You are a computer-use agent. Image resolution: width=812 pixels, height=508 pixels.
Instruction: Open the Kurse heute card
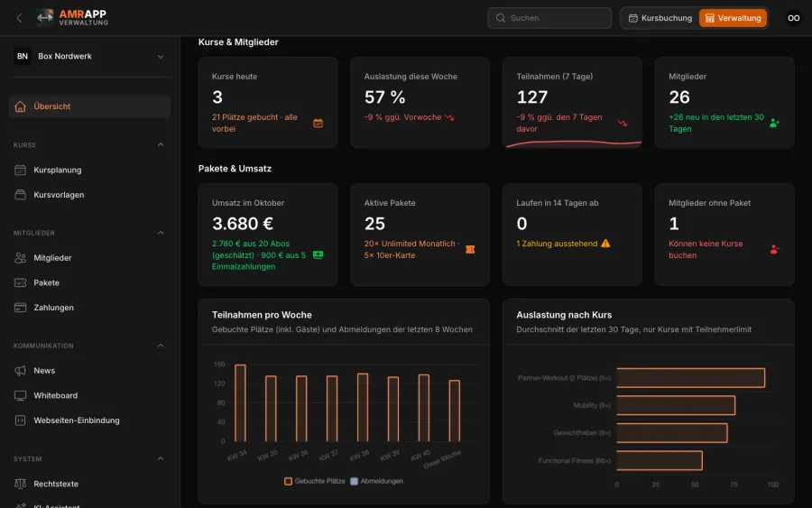click(268, 103)
